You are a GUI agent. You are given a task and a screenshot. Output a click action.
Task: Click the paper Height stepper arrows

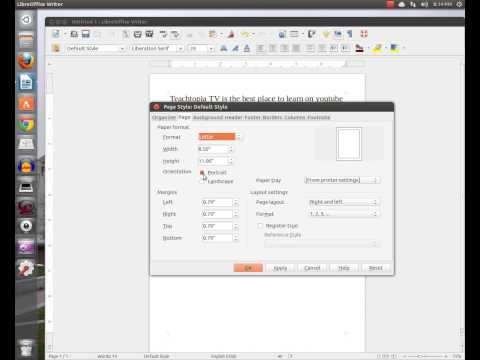231,161
